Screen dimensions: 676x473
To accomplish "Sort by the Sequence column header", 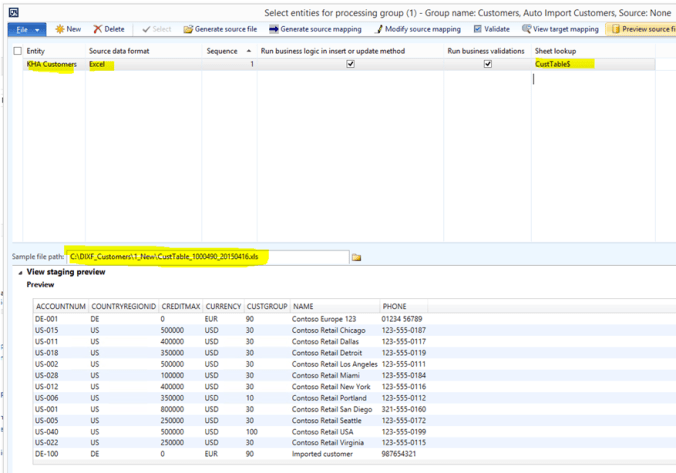I will [222, 50].
